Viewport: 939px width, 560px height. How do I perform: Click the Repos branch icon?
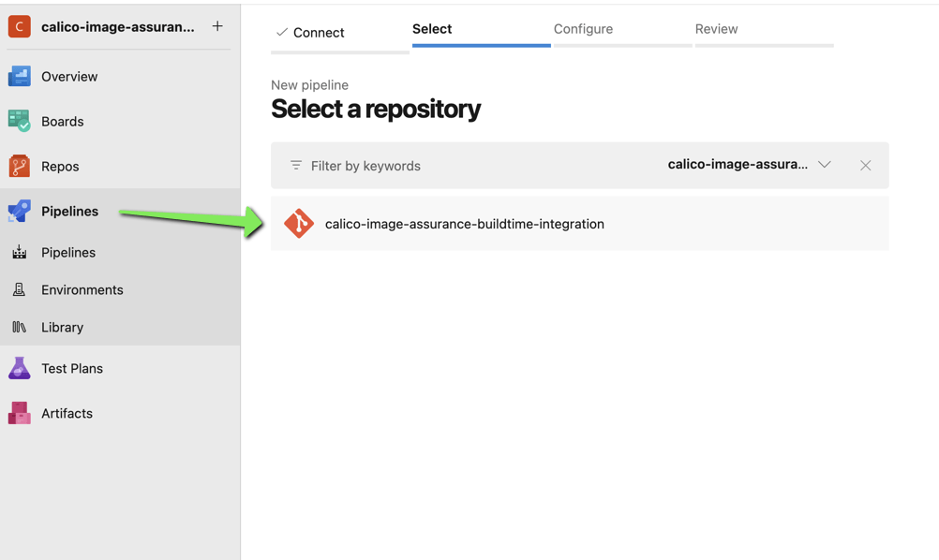coord(20,166)
